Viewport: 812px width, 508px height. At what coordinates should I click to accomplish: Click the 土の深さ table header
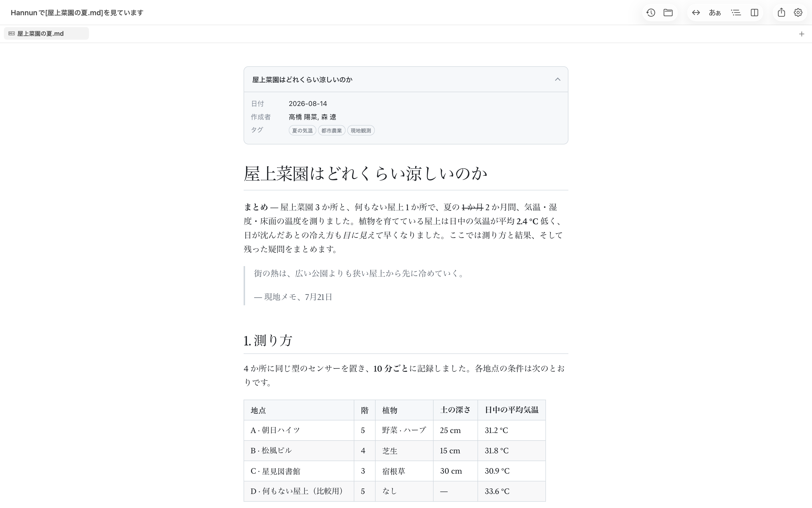coord(455,410)
